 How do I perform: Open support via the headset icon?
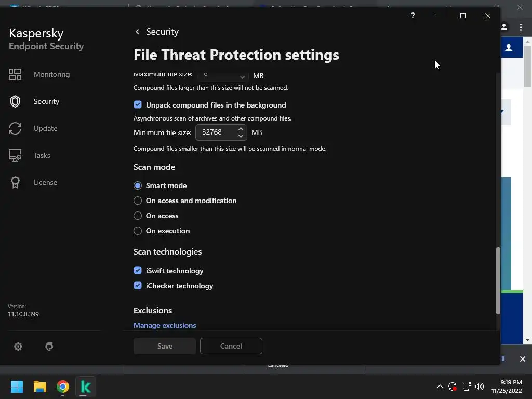point(49,347)
